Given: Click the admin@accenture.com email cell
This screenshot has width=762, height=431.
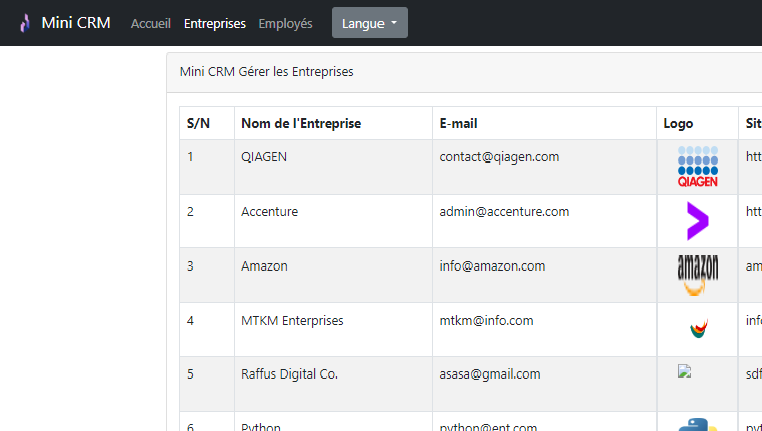Looking at the screenshot, I should pyautogui.click(x=544, y=221).
